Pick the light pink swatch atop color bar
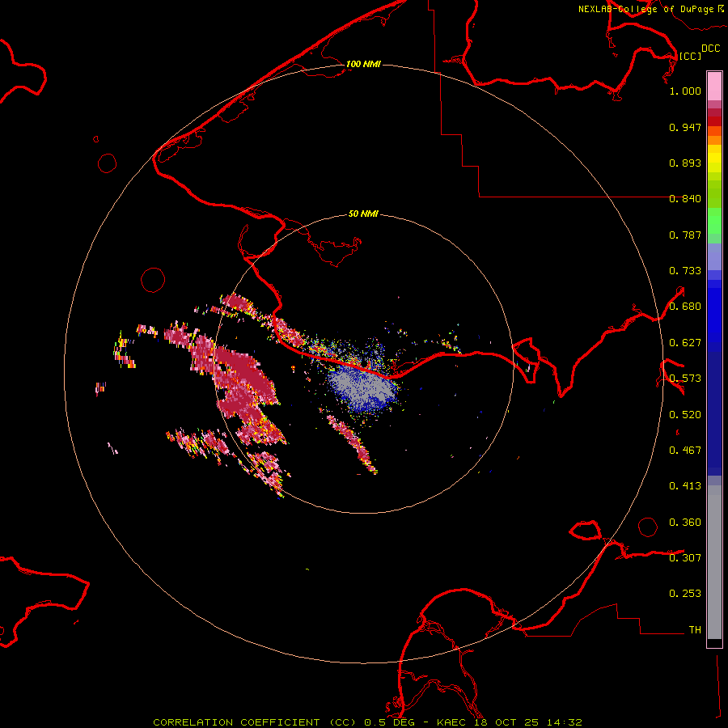Screen dimensions: 728x728 point(714,87)
